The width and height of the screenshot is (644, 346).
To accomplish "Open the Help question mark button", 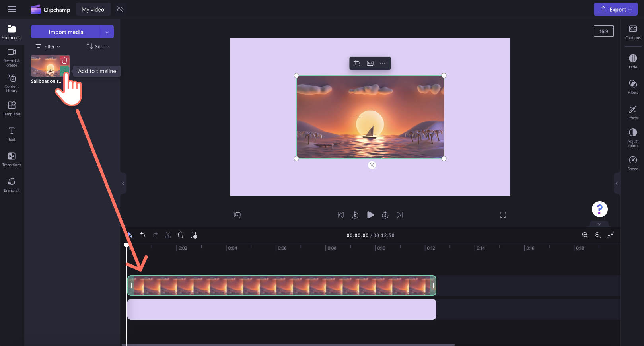I will pyautogui.click(x=599, y=209).
